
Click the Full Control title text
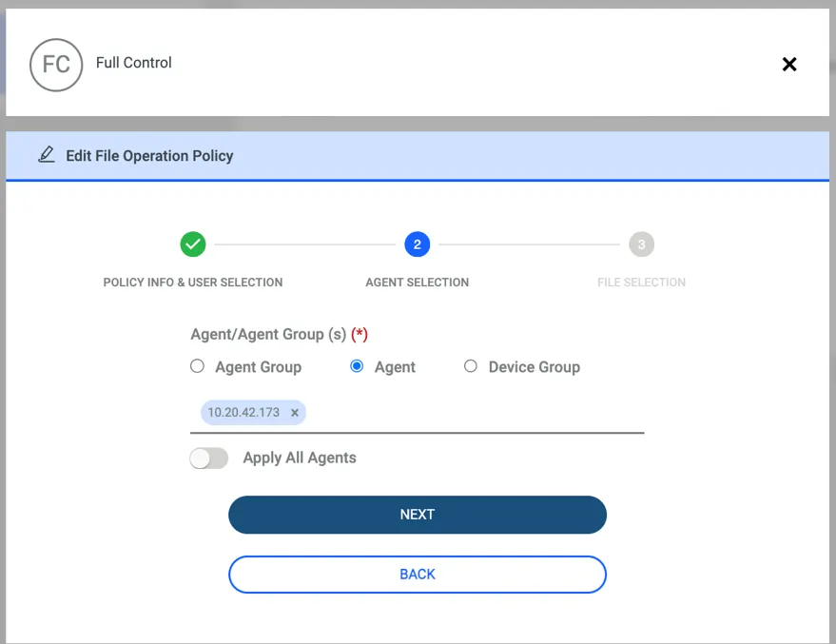[134, 63]
